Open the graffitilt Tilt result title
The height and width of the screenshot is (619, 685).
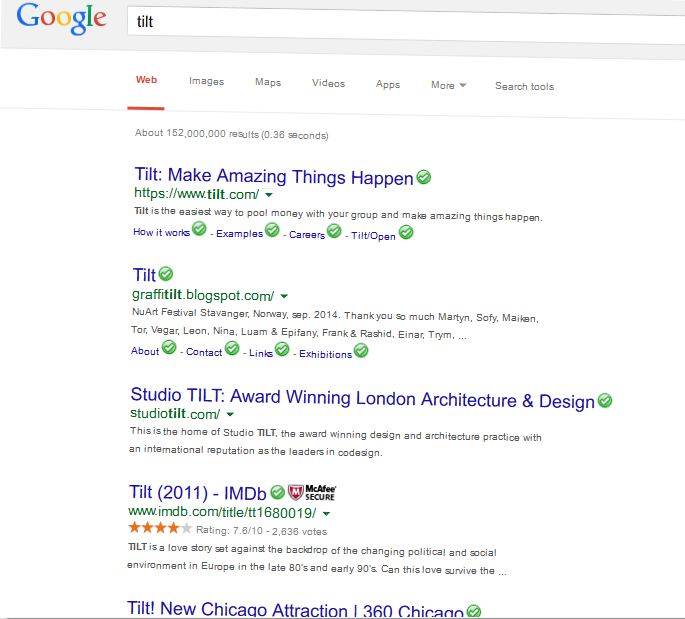click(x=145, y=275)
